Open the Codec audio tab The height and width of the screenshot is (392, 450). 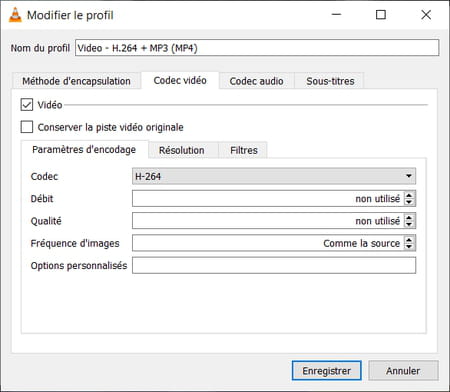coord(256,81)
